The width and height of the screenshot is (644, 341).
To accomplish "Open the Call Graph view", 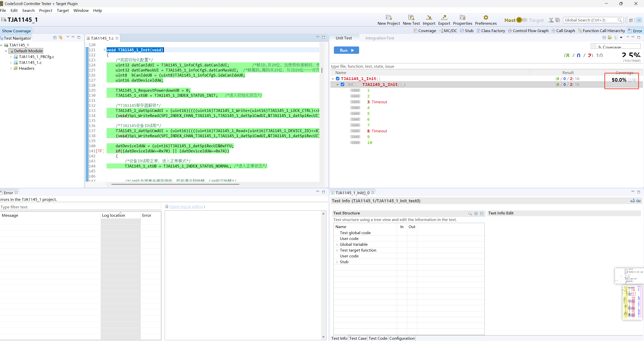I will tap(563, 31).
